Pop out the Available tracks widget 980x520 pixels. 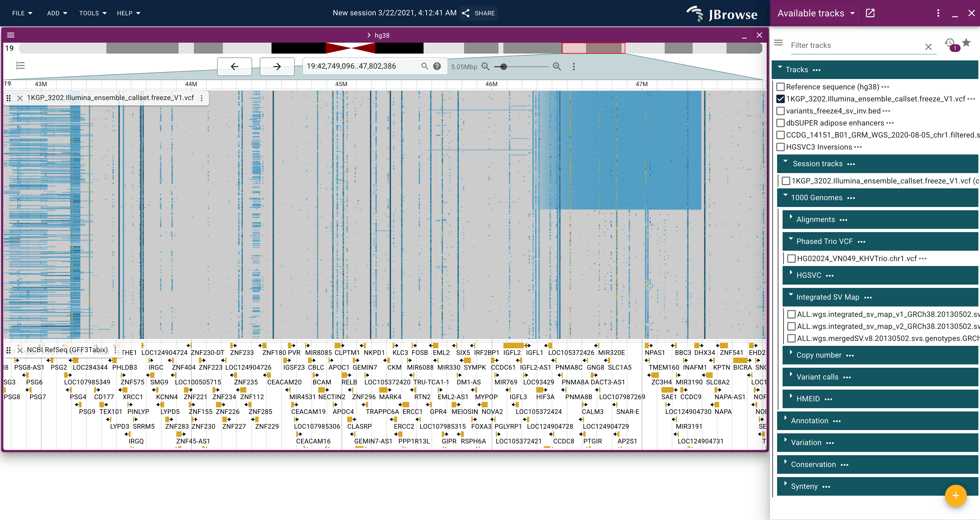click(870, 13)
